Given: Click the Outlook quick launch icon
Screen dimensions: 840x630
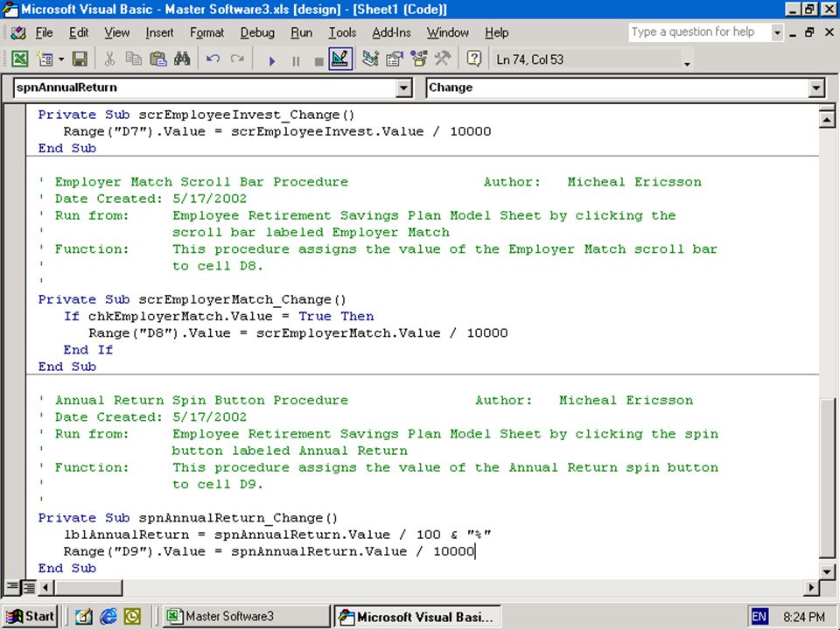Looking at the screenshot, I should click(132, 617).
